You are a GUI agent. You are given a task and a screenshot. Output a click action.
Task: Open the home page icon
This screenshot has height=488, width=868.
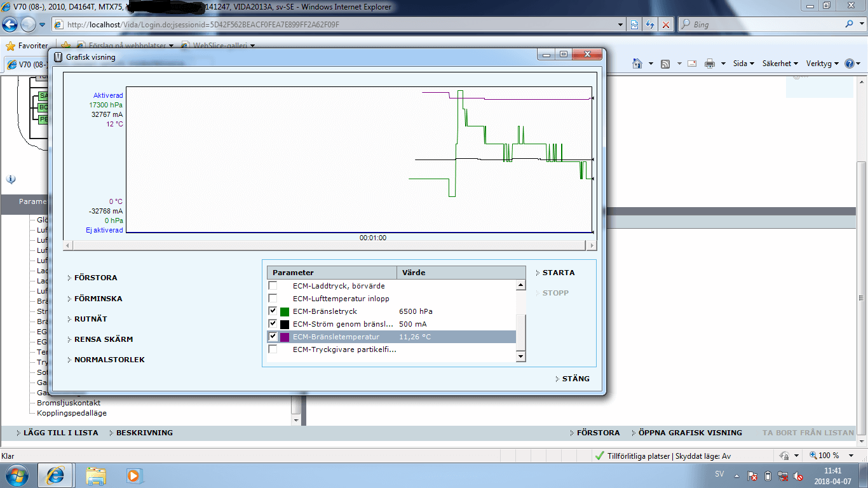tap(638, 64)
